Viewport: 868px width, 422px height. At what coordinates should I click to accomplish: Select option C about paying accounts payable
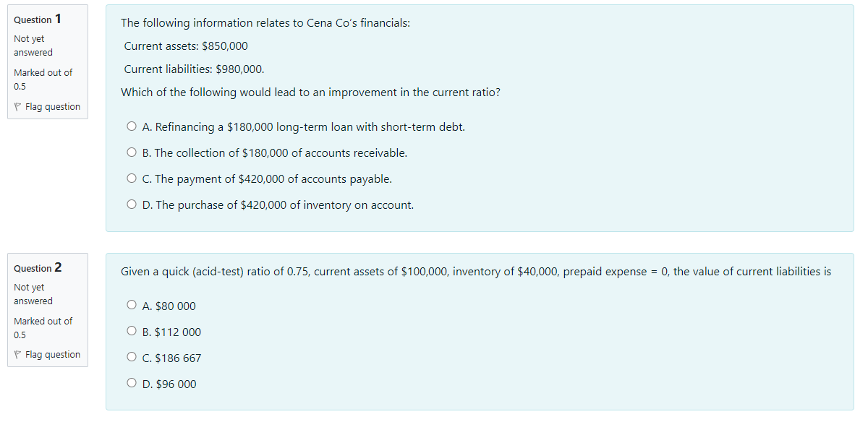click(132, 177)
